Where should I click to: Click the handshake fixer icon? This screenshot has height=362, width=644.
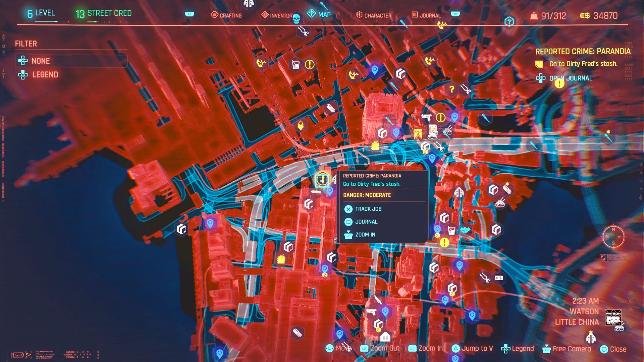[466, 230]
